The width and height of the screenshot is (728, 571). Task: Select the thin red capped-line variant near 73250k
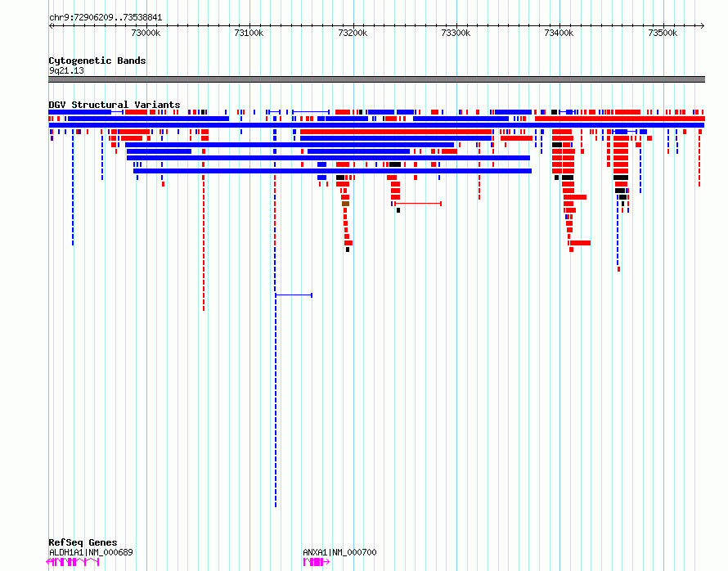418,204
